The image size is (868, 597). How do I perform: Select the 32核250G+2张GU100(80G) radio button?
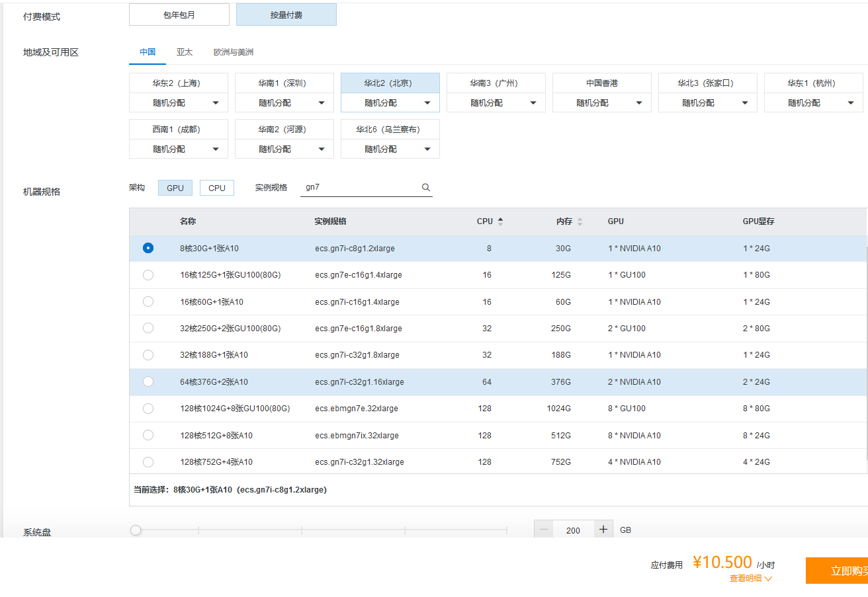(148, 328)
